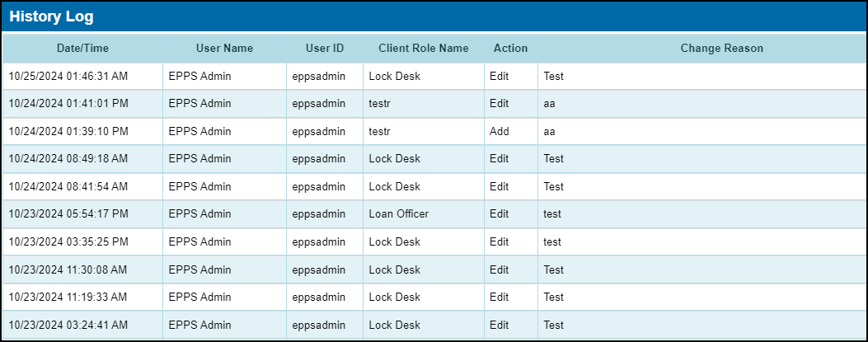Click the User Name column header
This screenshot has height=342, width=868.
(x=224, y=48)
